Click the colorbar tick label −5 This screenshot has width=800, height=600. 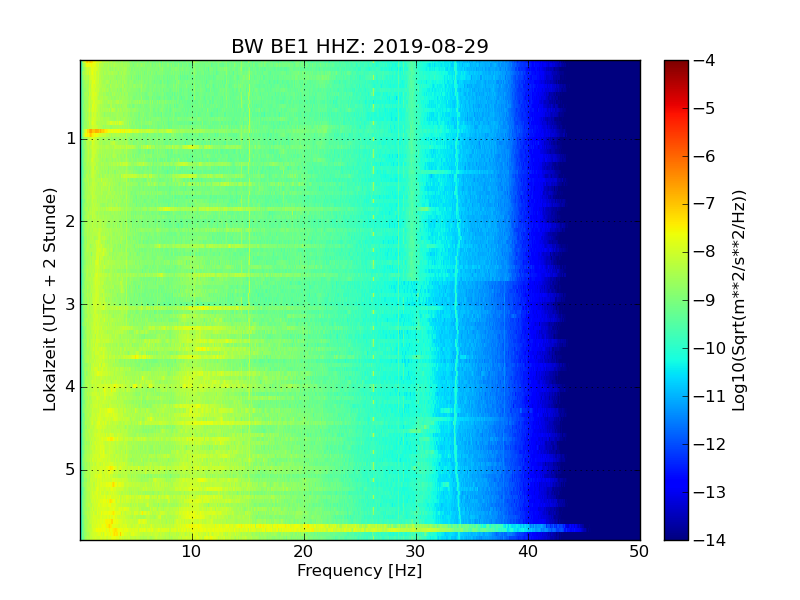click(705, 108)
